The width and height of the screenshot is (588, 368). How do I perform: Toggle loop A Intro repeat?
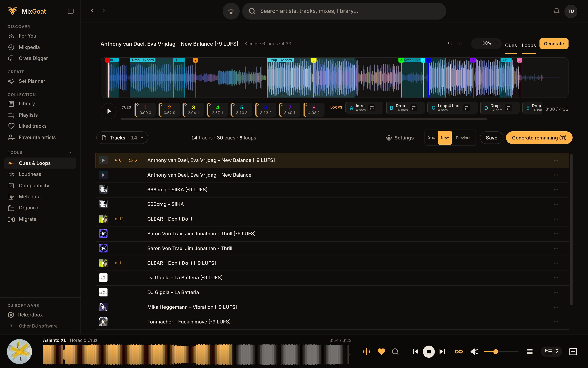[372, 108]
